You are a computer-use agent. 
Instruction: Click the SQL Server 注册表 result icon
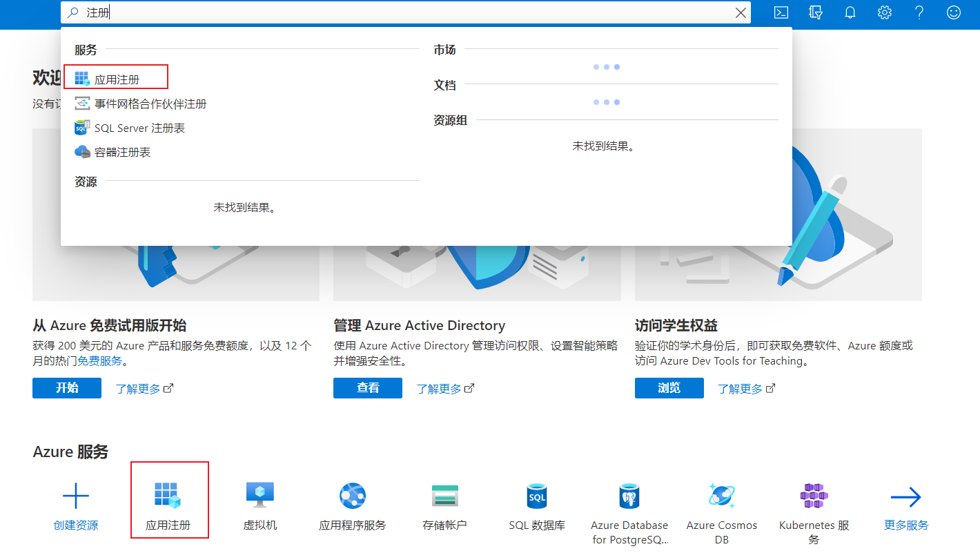[x=82, y=128]
